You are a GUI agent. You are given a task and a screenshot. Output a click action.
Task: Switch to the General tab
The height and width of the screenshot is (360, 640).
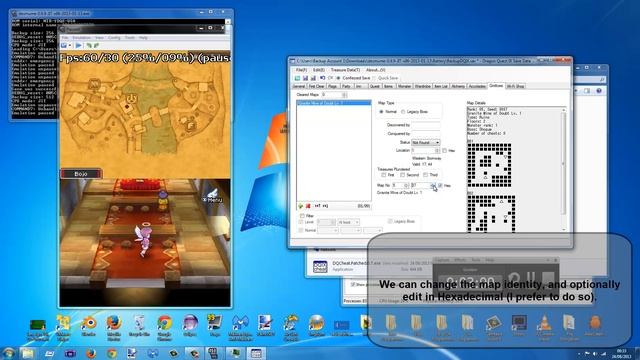pyautogui.click(x=299, y=86)
